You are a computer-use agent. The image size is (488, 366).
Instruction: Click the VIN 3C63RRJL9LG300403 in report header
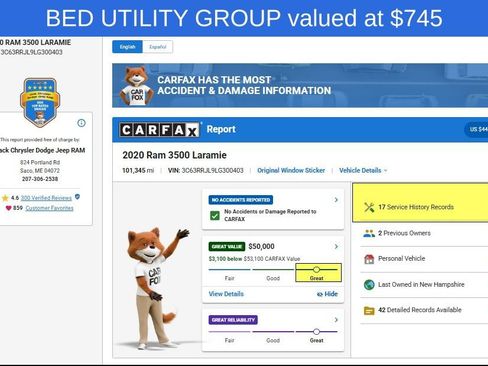coord(206,170)
